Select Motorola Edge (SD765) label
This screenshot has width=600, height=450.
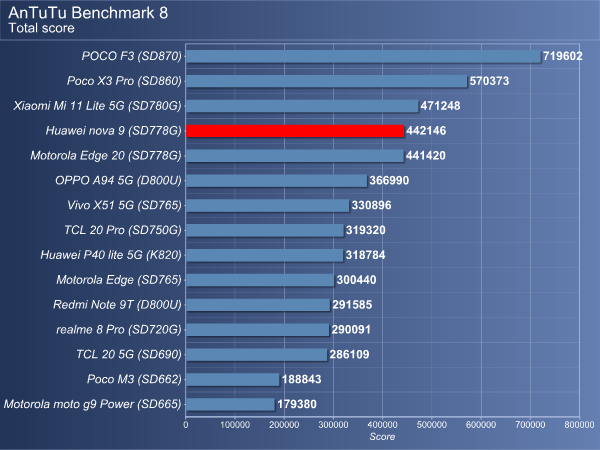tap(119, 280)
